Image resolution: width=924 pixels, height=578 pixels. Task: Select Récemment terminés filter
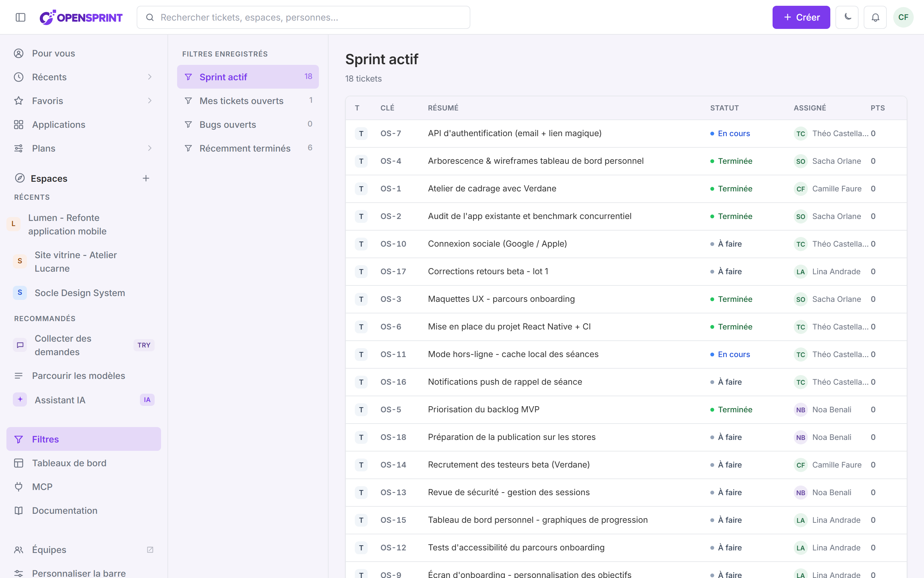click(248, 148)
